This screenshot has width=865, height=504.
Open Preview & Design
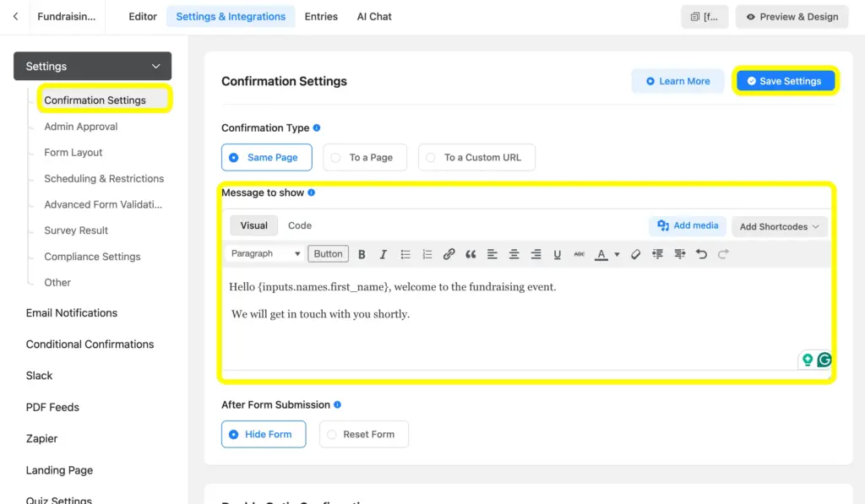pyautogui.click(x=792, y=17)
